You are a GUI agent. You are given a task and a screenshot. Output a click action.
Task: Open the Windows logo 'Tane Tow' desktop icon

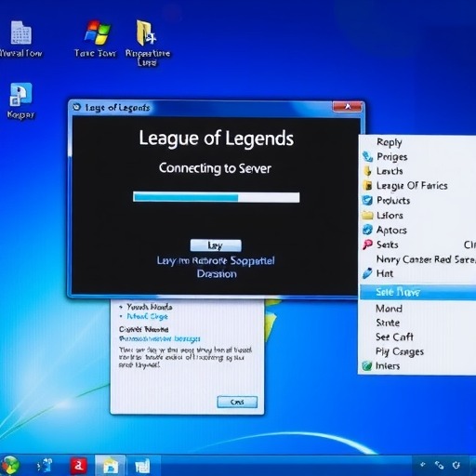pyautogui.click(x=98, y=33)
